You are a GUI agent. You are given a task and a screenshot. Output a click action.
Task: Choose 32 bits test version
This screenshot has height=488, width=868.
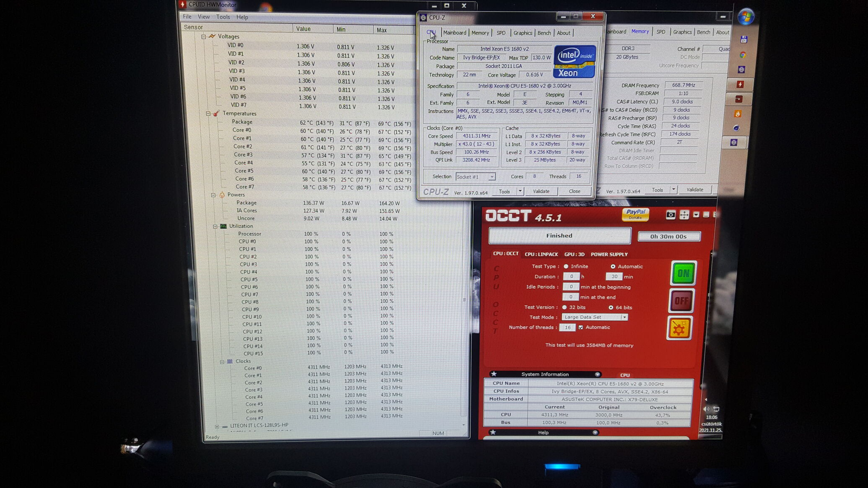click(564, 307)
